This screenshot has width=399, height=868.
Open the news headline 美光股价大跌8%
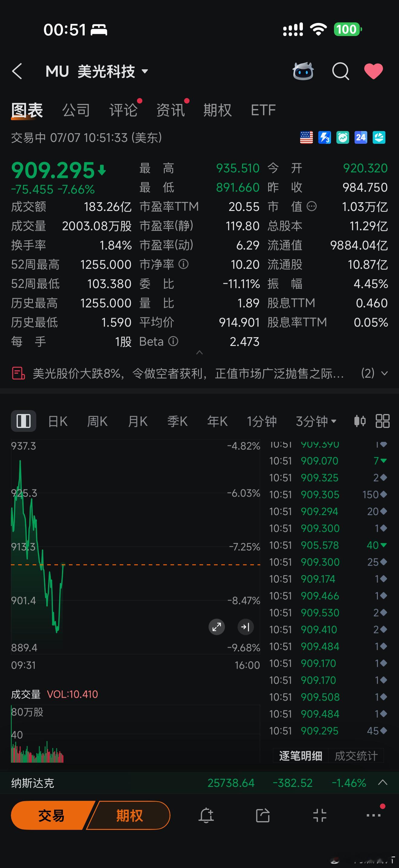tap(188, 373)
